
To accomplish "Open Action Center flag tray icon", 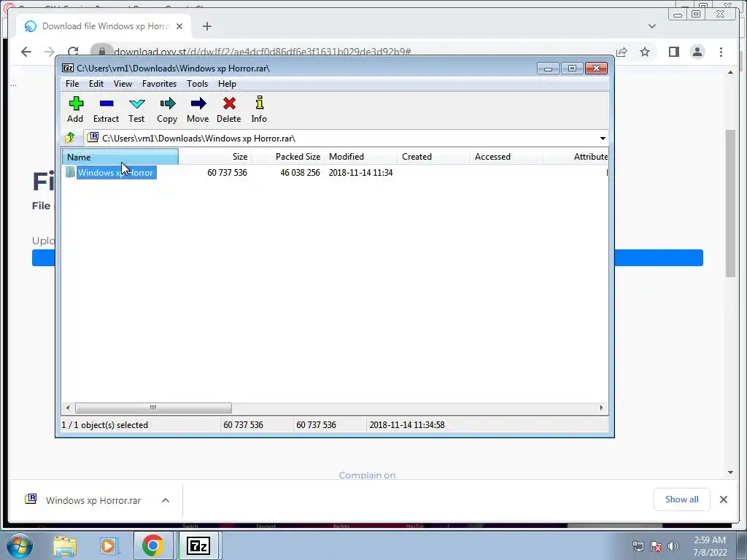I will tap(656, 545).
